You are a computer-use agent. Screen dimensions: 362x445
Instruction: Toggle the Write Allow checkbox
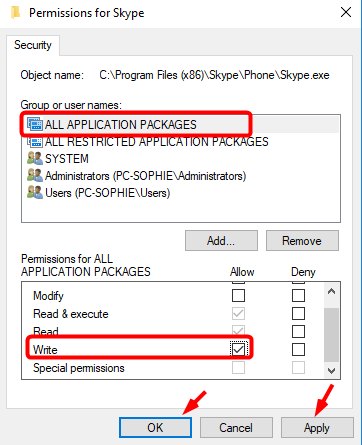[238, 349]
